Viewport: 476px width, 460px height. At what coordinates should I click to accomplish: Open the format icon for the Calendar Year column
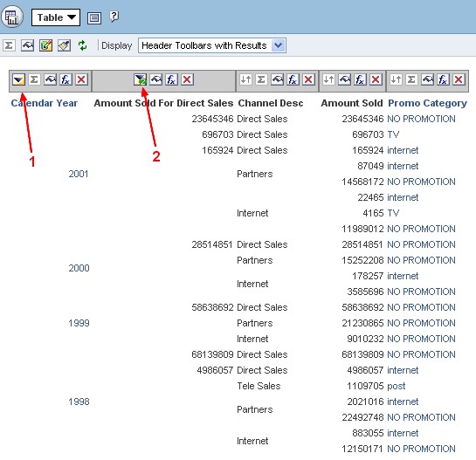50,79
